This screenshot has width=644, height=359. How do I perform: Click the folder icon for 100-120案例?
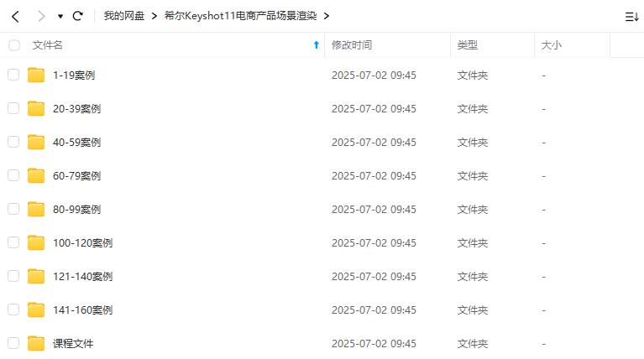pos(36,243)
